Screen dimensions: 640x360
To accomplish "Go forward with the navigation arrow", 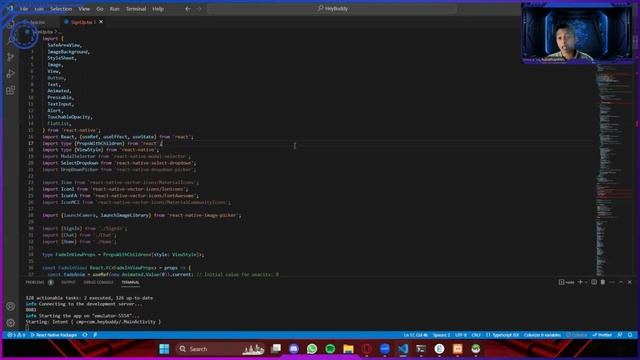I will 199,9.
